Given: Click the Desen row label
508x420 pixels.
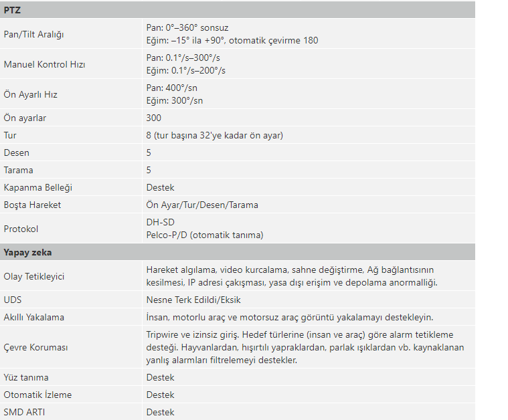Looking at the screenshot, I should click(17, 153).
